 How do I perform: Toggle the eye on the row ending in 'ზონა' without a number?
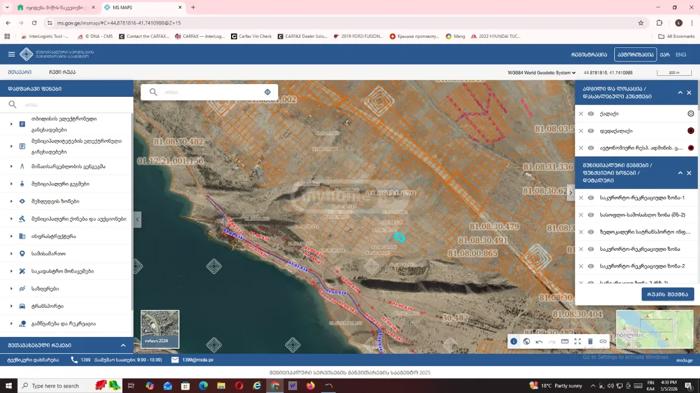(x=591, y=249)
